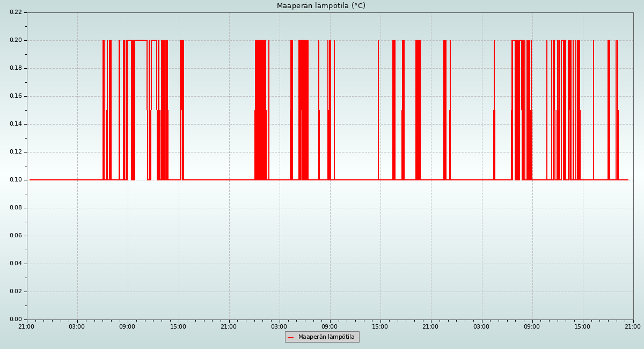Image resolution: width=644 pixels, height=349 pixels.
Task: Click the 0.00 label at the y-axis bottom
Action: (16, 319)
